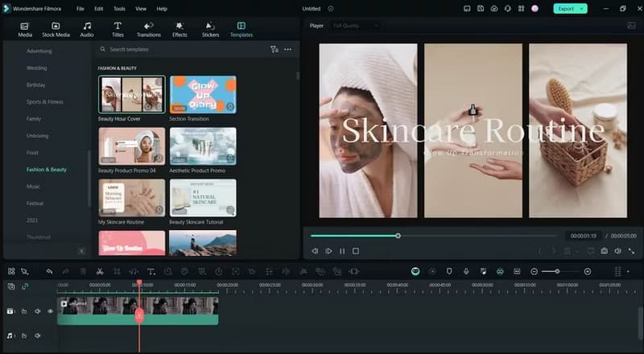Select the Music category
644x354 pixels.
(x=33, y=187)
